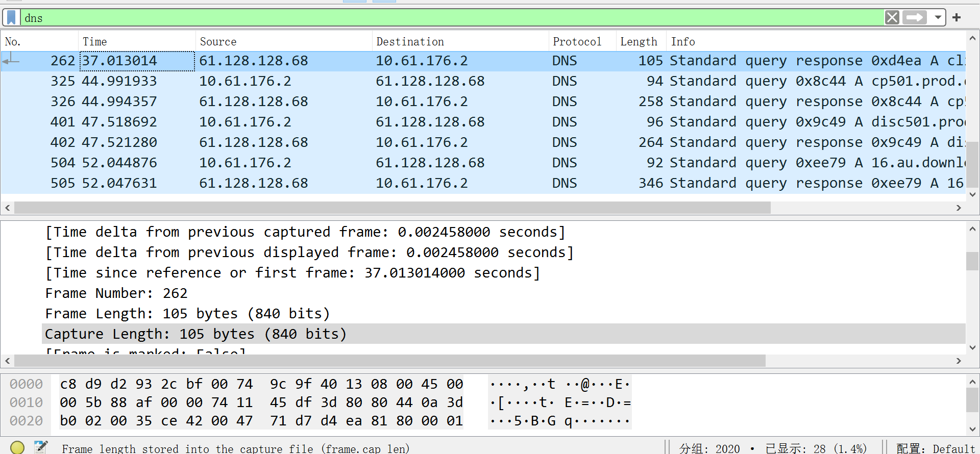Click the packet list scroll up arrow
This screenshot has width=980, height=454.
(972, 38)
